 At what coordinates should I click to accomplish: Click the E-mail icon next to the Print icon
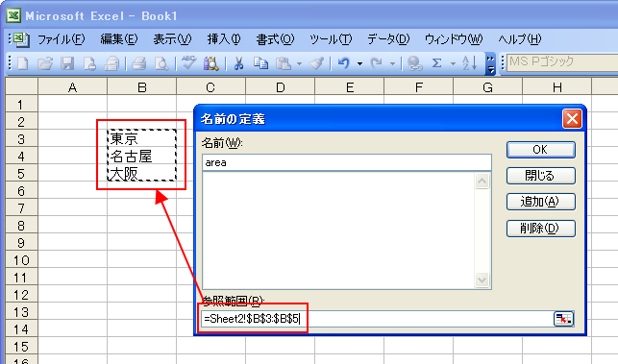click(x=111, y=63)
